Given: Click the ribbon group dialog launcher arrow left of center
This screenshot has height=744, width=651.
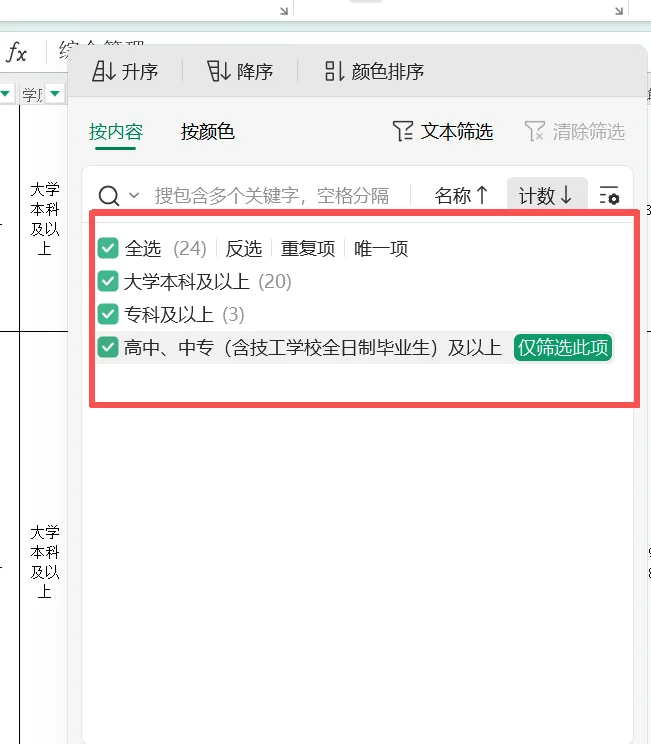Looking at the screenshot, I should (284, 10).
